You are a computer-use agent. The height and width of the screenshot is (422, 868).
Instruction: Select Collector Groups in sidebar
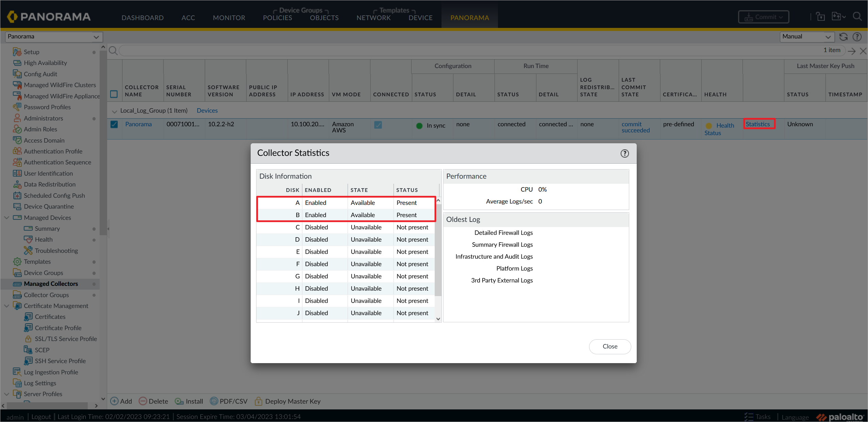click(46, 295)
